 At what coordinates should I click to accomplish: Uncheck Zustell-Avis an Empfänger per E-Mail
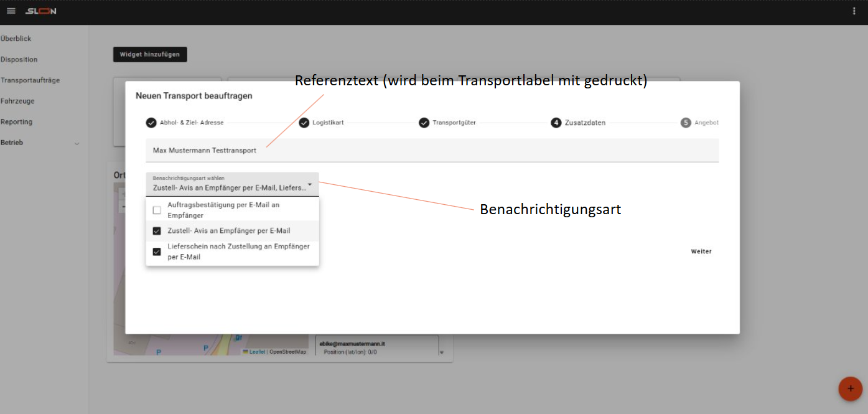pos(157,231)
